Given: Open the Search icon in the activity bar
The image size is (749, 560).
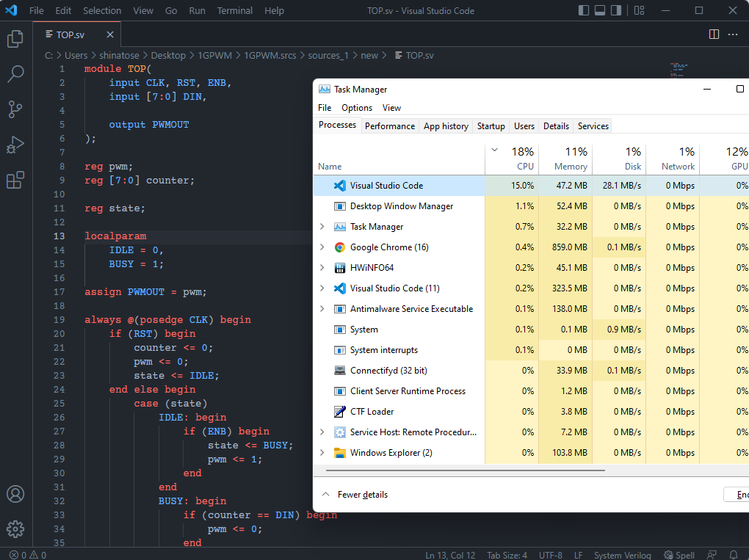Looking at the screenshot, I should click(16, 74).
